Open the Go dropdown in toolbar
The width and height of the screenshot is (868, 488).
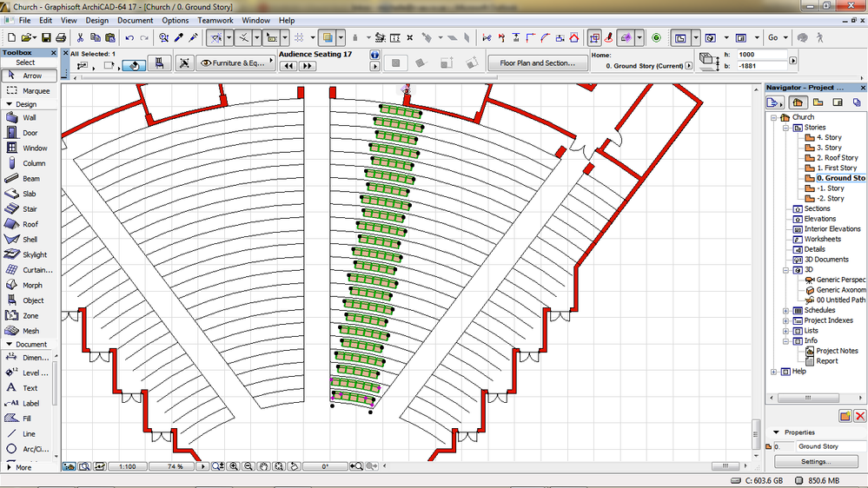coord(778,38)
